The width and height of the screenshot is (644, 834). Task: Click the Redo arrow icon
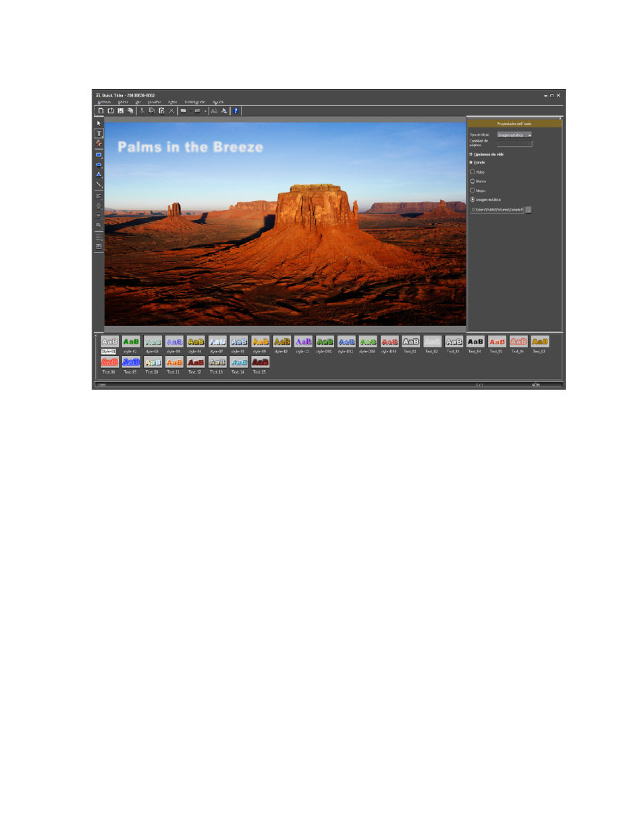tap(198, 111)
